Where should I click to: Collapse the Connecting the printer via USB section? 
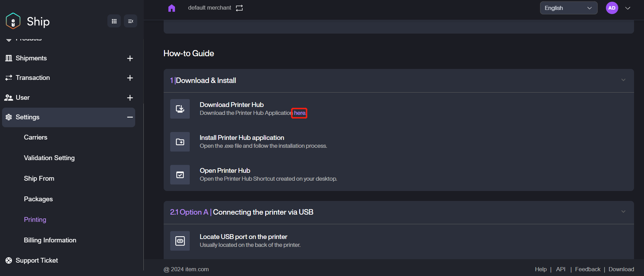(623, 212)
